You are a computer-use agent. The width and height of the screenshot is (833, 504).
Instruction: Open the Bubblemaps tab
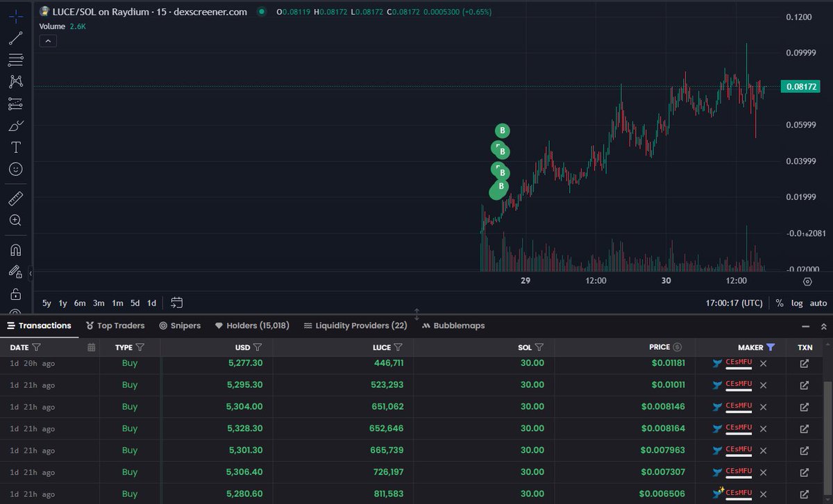[x=453, y=326]
